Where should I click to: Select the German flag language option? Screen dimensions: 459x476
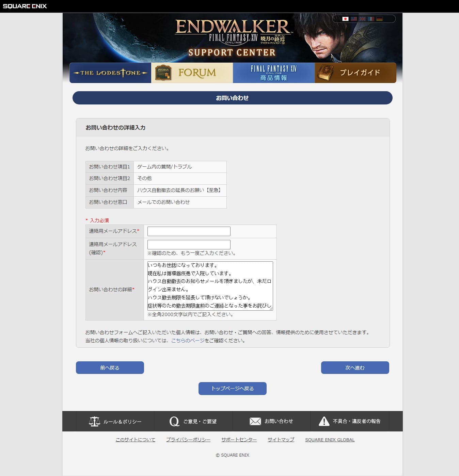point(379,19)
